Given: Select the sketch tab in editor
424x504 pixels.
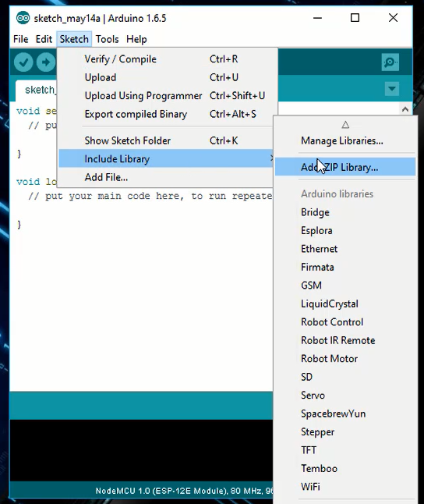Looking at the screenshot, I should [x=37, y=90].
